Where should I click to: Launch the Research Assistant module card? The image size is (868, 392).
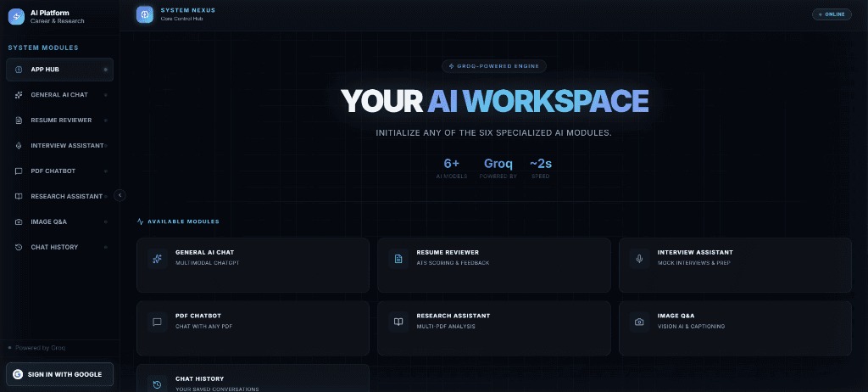coord(494,328)
